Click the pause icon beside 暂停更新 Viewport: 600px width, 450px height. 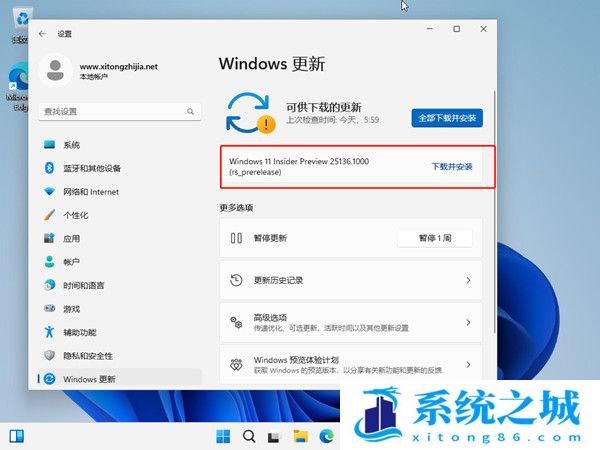coord(236,238)
